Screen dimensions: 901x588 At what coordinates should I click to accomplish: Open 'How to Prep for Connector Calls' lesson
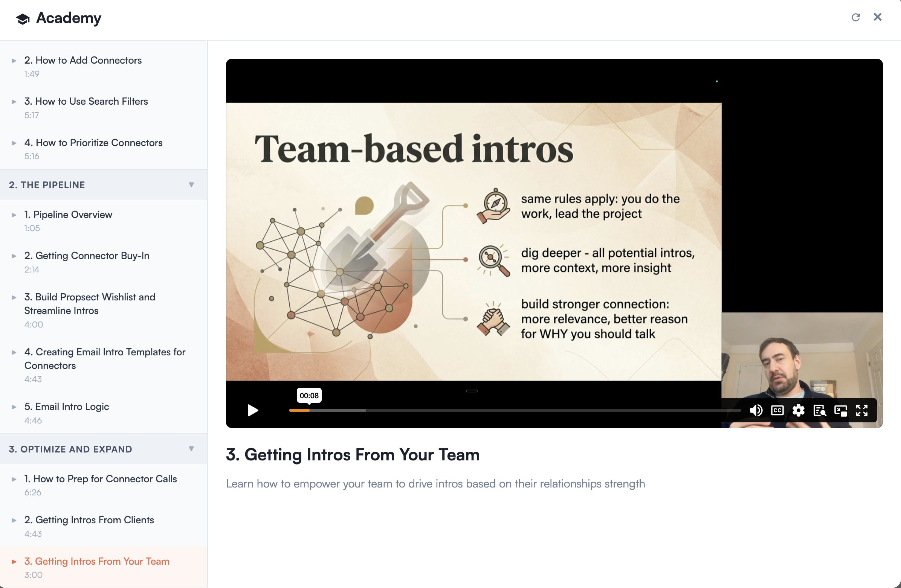[x=100, y=479]
